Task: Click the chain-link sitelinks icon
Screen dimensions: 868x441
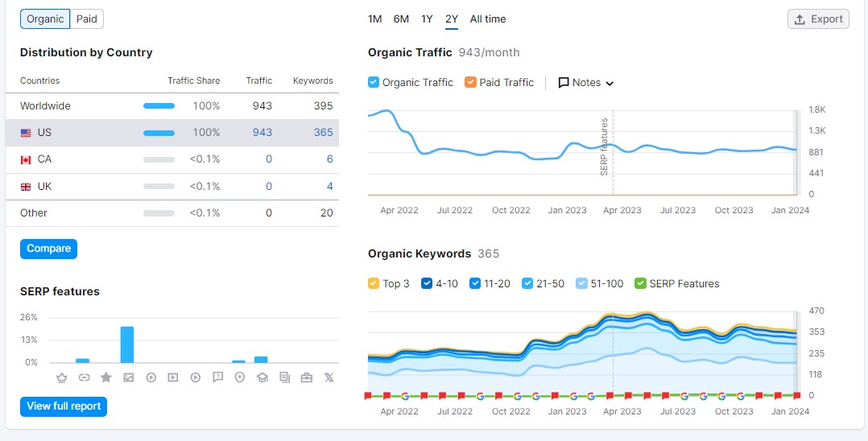Action: pyautogui.click(x=84, y=377)
